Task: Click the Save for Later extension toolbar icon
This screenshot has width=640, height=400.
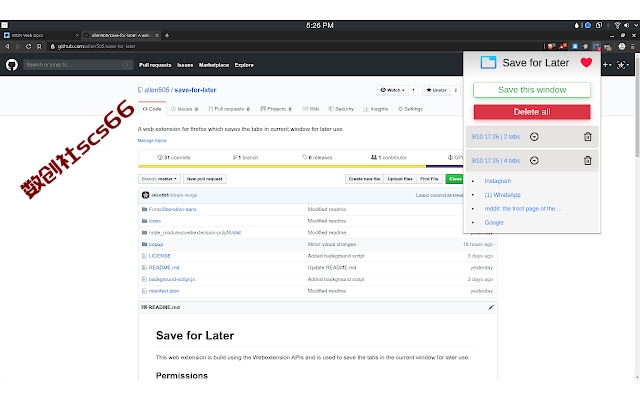Action: coord(597,47)
